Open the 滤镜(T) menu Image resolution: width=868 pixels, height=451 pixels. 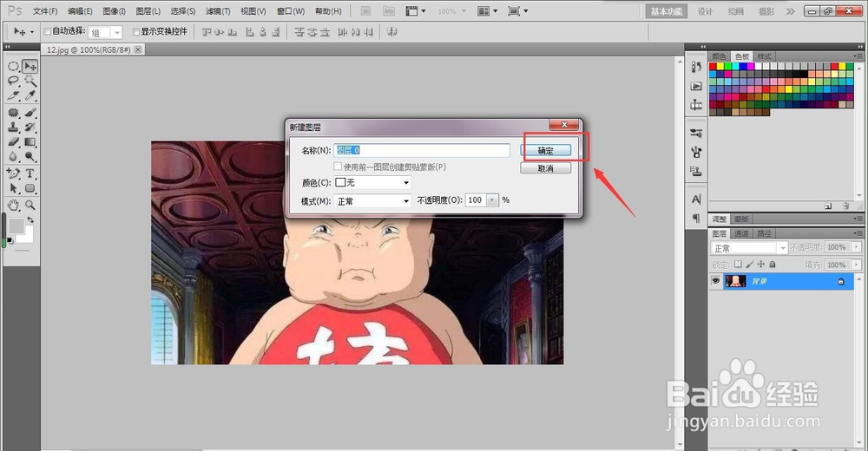(x=218, y=11)
